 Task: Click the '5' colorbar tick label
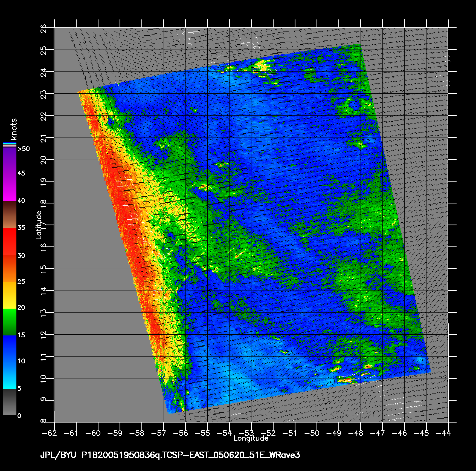pyautogui.click(x=19, y=389)
